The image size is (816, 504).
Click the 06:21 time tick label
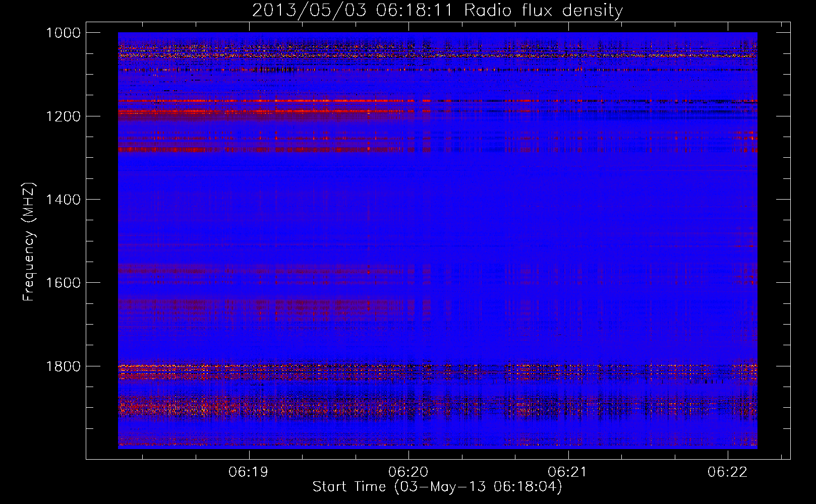coord(568,472)
